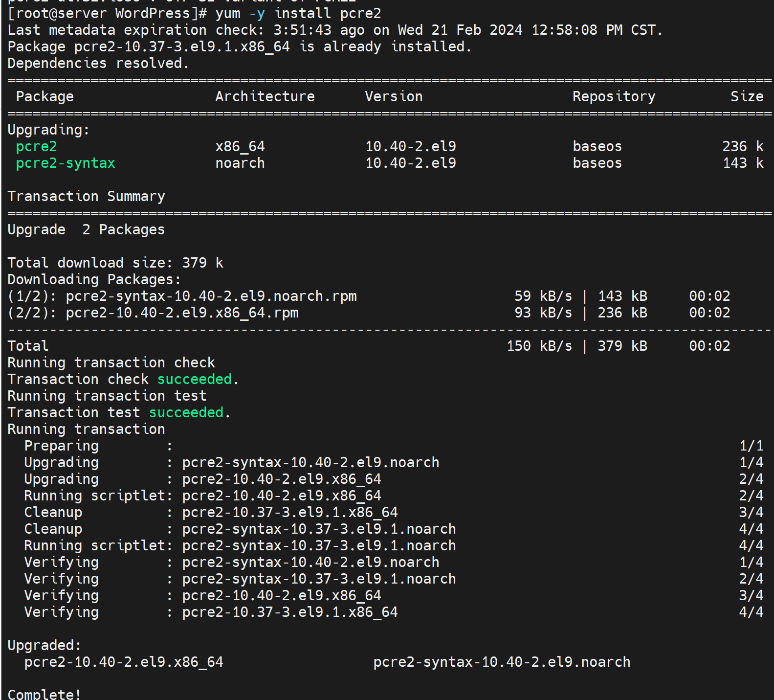Click the 'Upgraded:' label
The width and height of the screenshot is (774, 700).
[44, 645]
